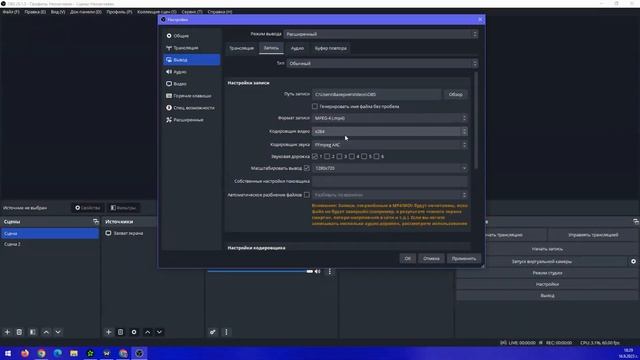This screenshot has height=360, width=640.
Task: Click the Отмена (Cancel) button
Action: [431, 258]
